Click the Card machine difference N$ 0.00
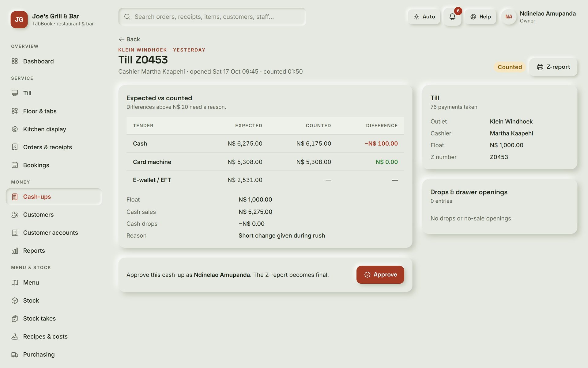 386,162
